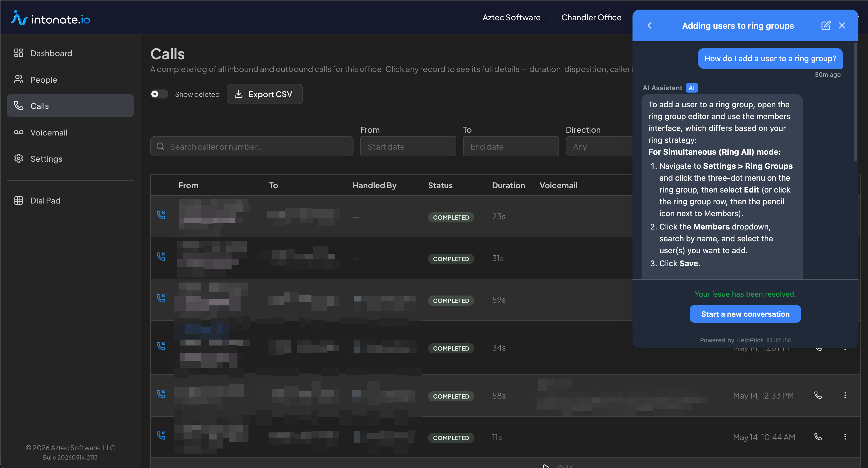Open the Dashboard page
868x468 pixels.
pos(70,53)
